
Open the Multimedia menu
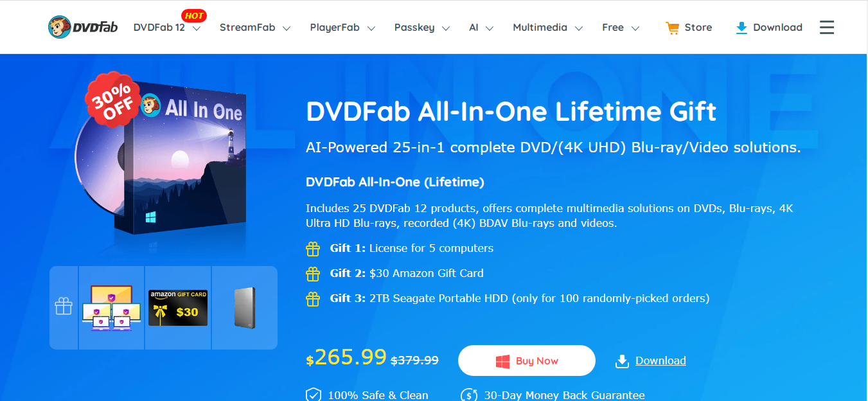547,28
